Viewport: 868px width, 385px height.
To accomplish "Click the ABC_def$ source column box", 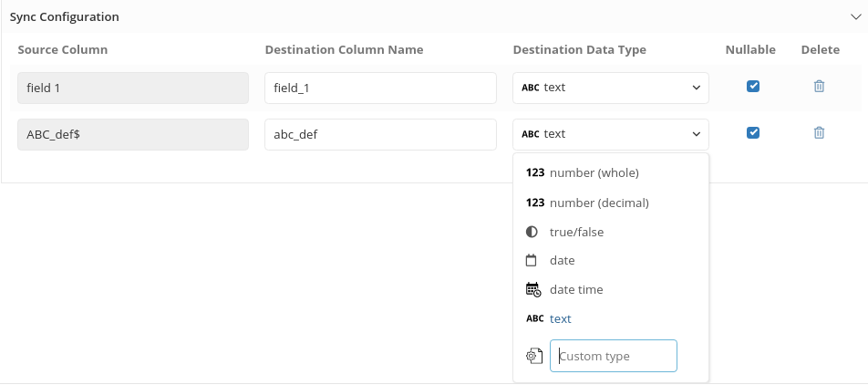I will tap(133, 134).
